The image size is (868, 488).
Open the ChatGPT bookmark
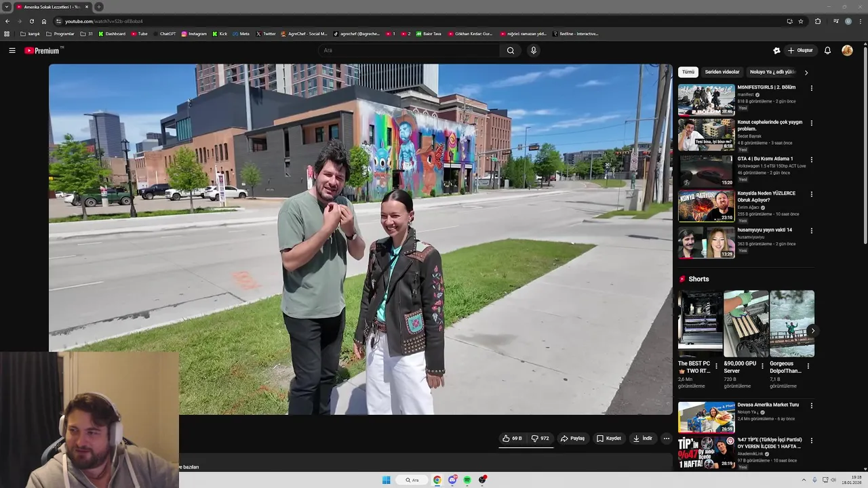coord(164,34)
